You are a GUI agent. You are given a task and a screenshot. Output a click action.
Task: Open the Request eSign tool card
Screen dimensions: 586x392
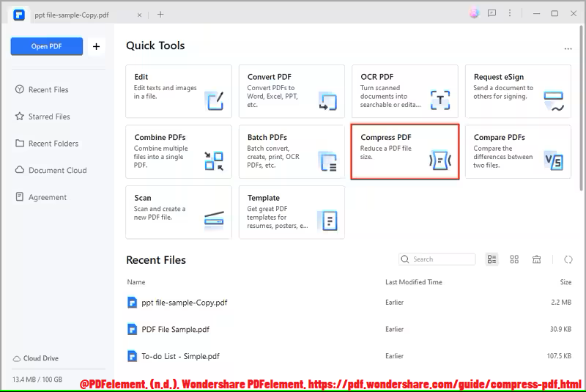tap(518, 91)
